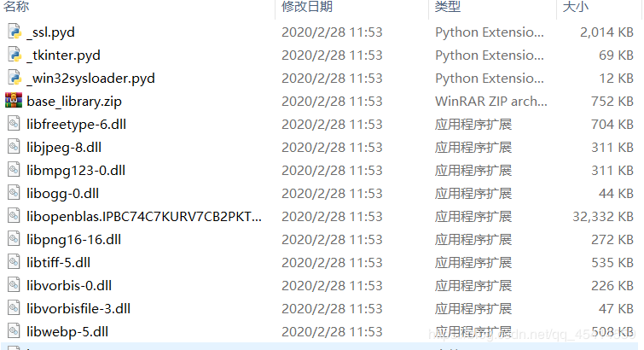The width and height of the screenshot is (644, 350).
Task: Click the 类型 column header
Action: click(448, 8)
